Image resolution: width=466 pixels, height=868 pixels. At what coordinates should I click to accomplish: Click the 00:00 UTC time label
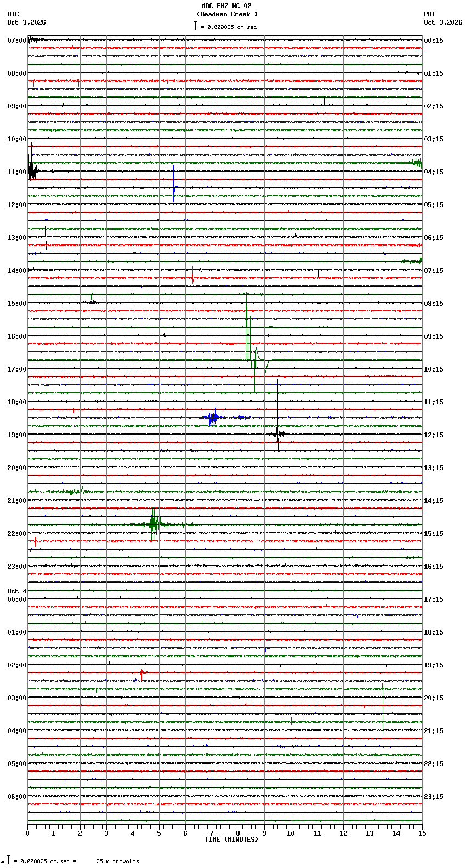(17, 599)
